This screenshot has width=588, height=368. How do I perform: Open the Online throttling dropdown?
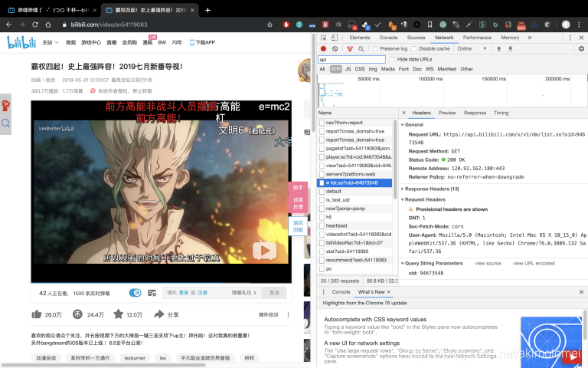[x=472, y=49]
